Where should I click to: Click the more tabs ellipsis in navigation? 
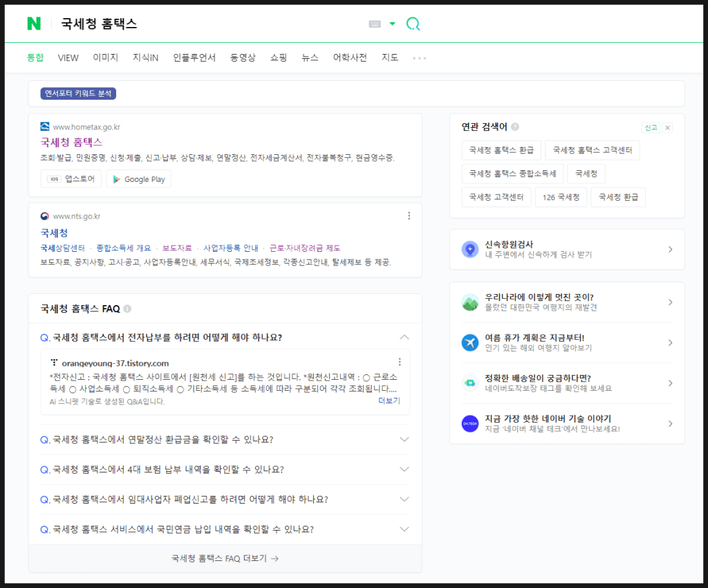[x=419, y=58]
